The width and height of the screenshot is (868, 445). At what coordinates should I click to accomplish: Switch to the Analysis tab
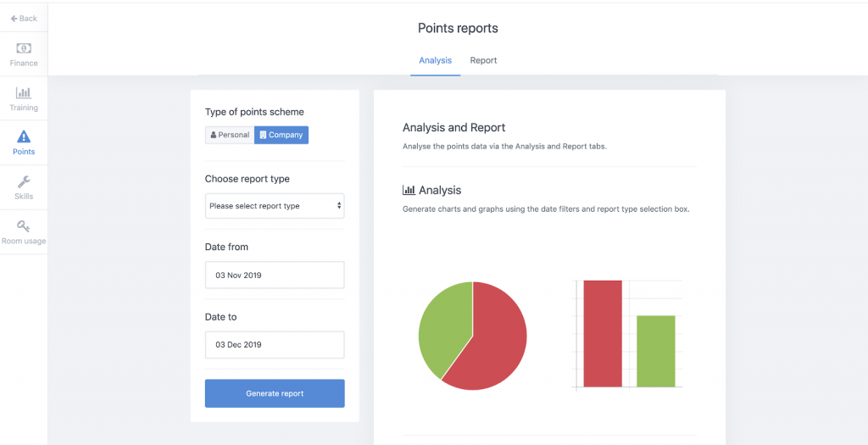pyautogui.click(x=435, y=60)
